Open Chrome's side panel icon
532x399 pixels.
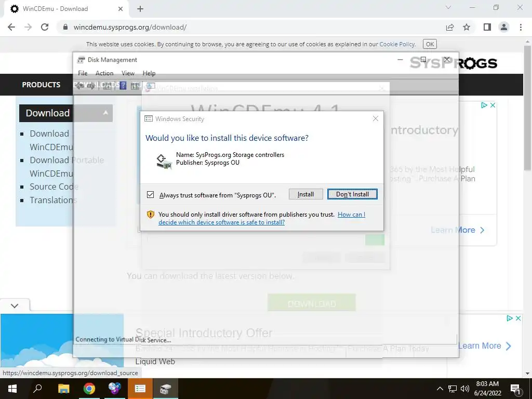(x=487, y=27)
